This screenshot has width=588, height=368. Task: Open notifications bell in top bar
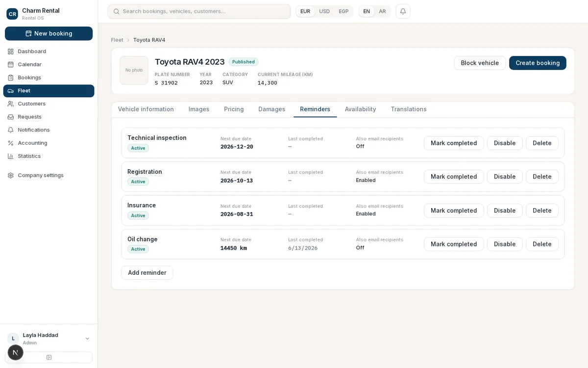[403, 11]
